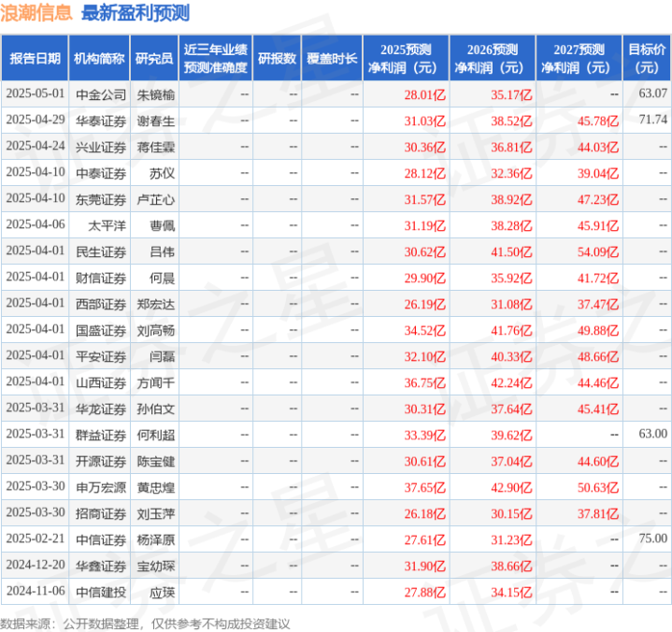Click the 2025-02-21 report date cell
672x632 pixels.
pos(36,539)
